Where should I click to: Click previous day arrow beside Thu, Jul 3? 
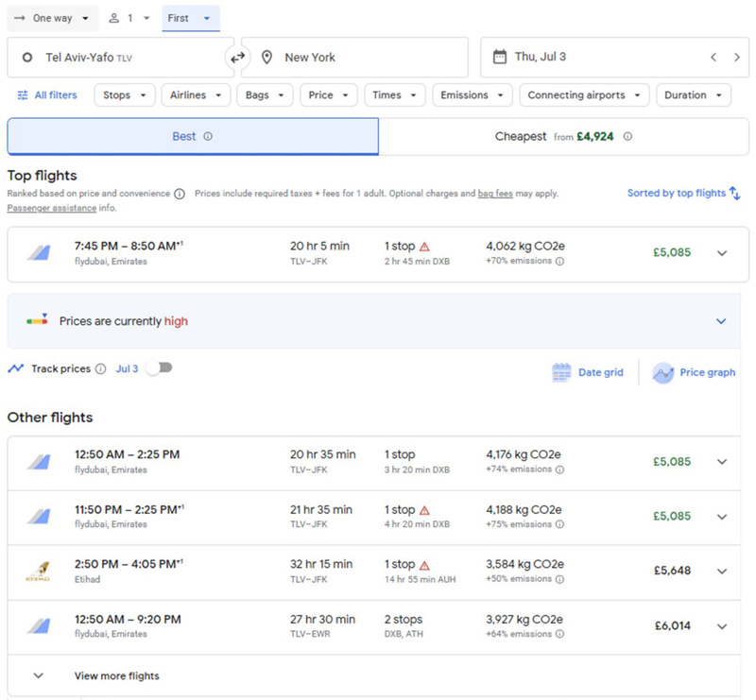point(713,58)
